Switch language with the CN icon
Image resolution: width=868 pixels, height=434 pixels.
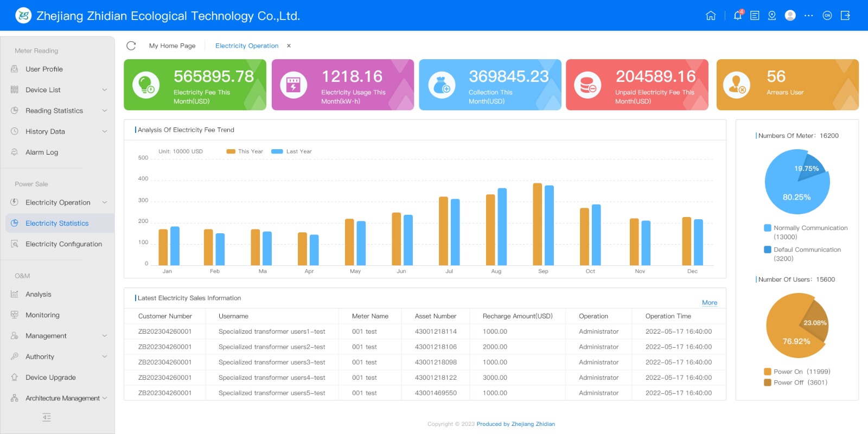pyautogui.click(x=827, y=16)
